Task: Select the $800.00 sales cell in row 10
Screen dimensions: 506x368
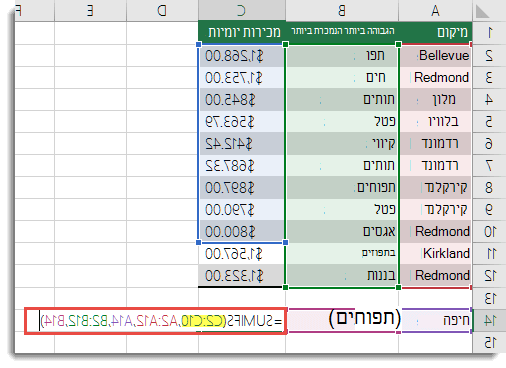Action: [x=242, y=231]
